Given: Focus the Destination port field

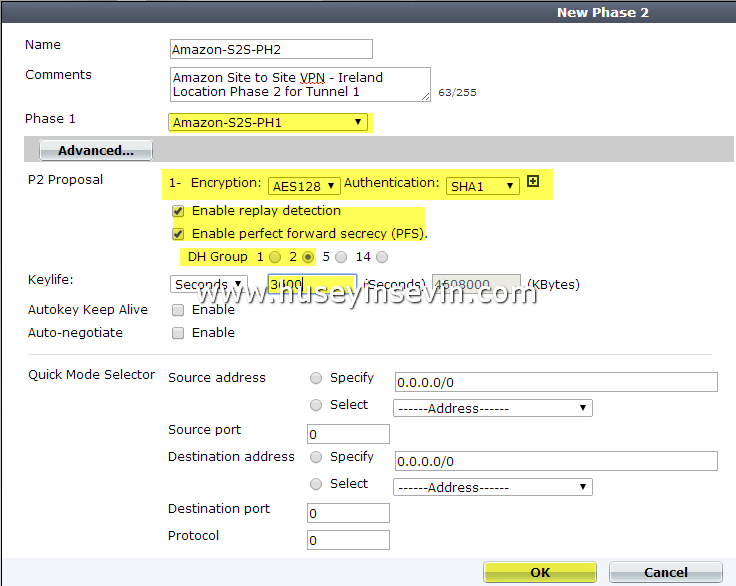Looking at the screenshot, I should click(x=348, y=513).
